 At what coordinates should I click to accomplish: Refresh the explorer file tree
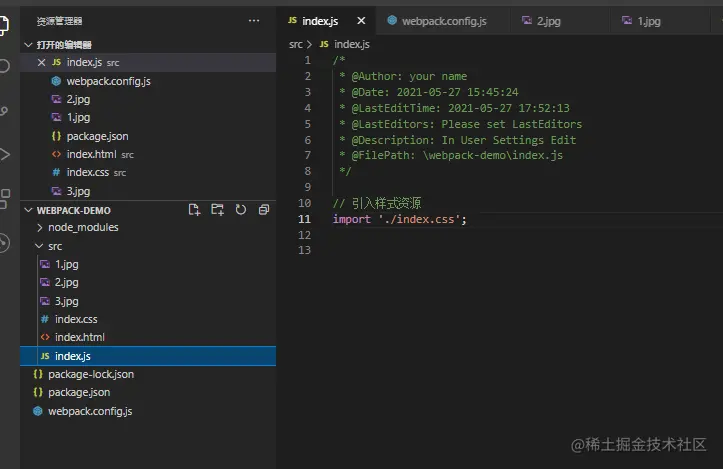click(x=241, y=210)
